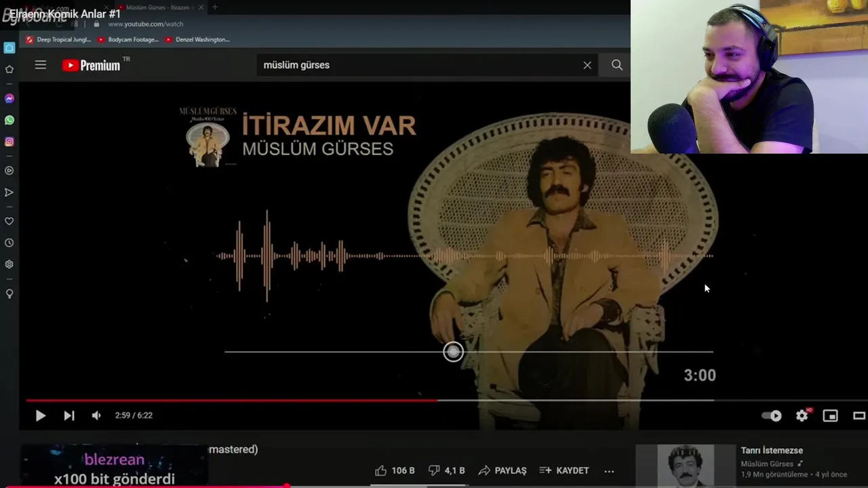
Task: Open Denzel Washington... bookmark
Action: point(197,39)
